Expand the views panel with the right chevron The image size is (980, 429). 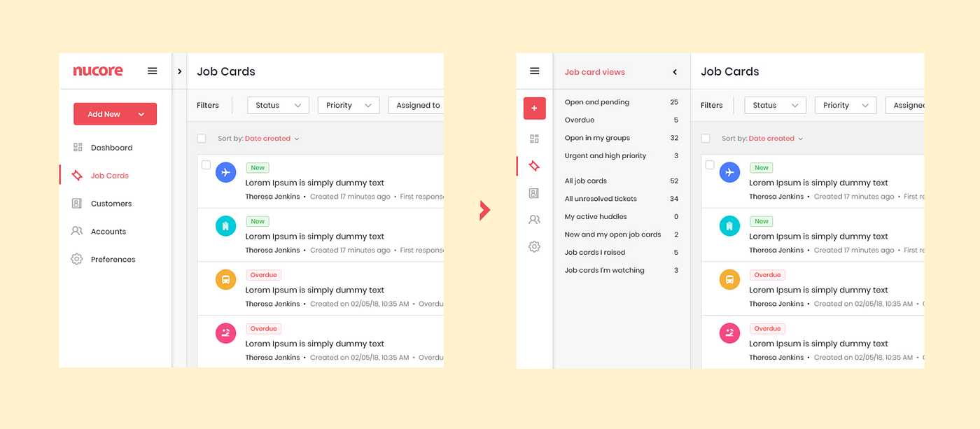coord(179,71)
